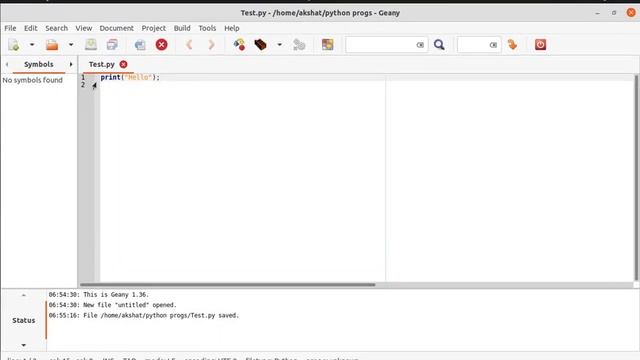Click line number 2 in editor margin
The image size is (640, 360).
(x=83, y=84)
